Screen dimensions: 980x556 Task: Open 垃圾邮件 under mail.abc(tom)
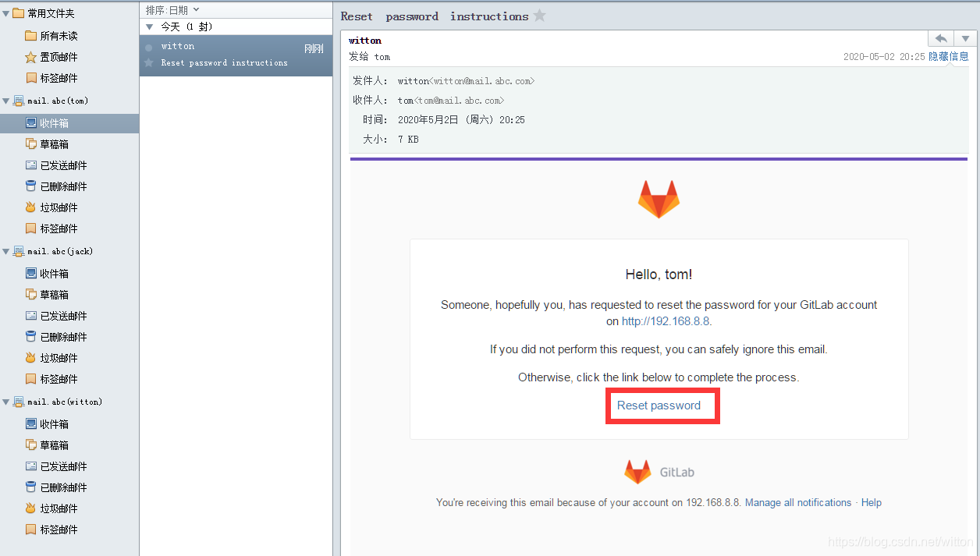point(51,207)
